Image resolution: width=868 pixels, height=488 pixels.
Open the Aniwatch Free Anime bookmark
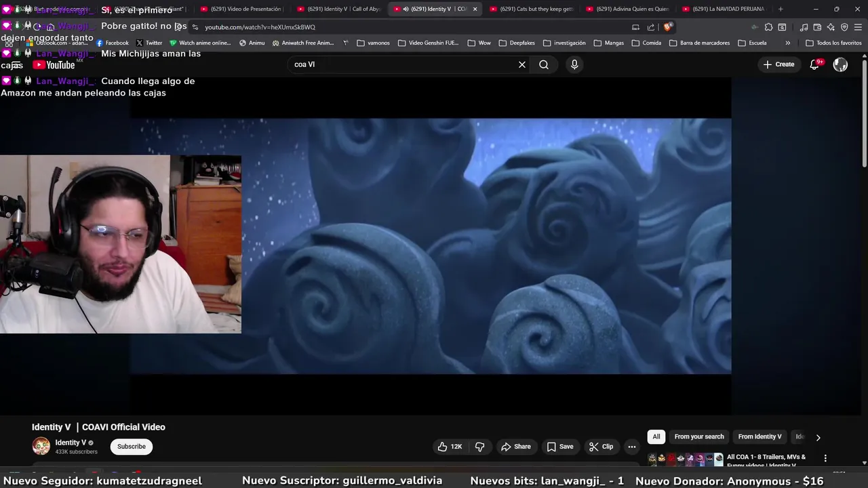[303, 43]
